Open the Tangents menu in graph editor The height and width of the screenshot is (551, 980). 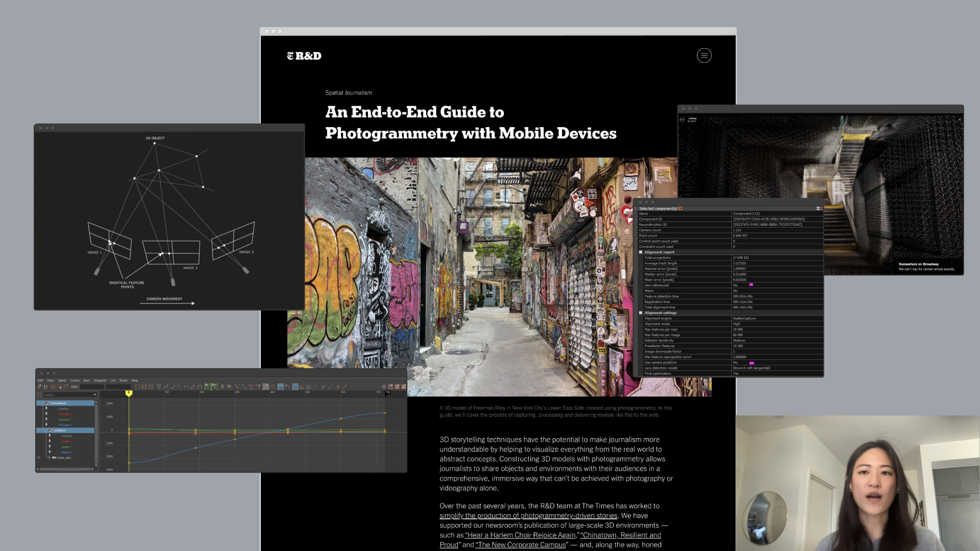pos(100,381)
